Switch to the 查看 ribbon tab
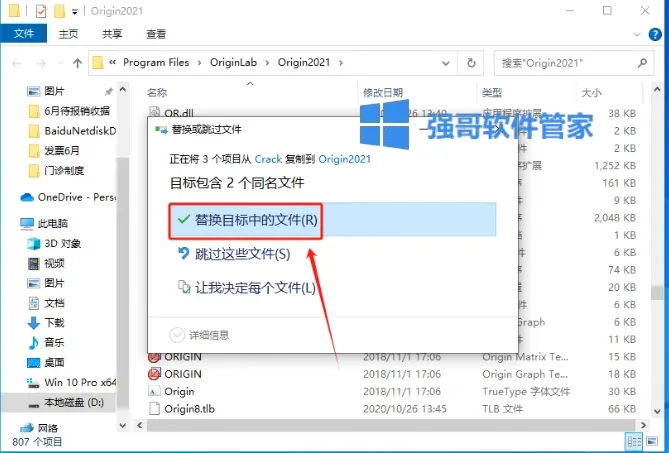The image size is (669, 453). [156, 34]
